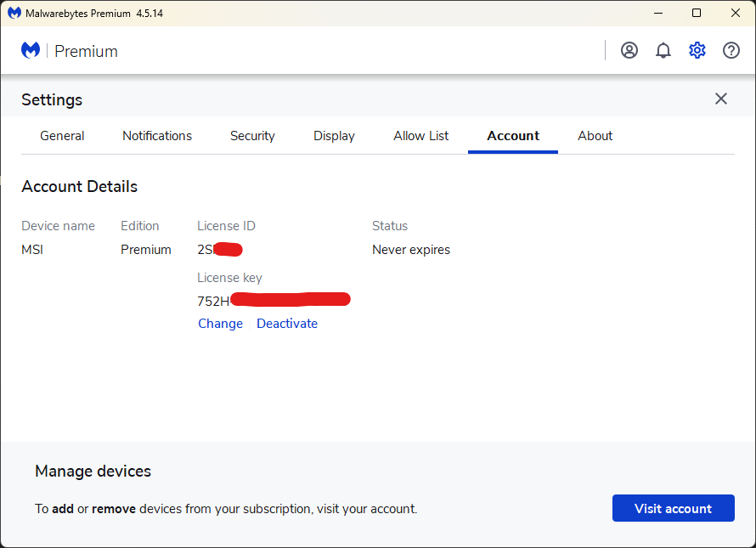756x548 pixels.
Task: Click the Status column label
Action: tap(390, 226)
